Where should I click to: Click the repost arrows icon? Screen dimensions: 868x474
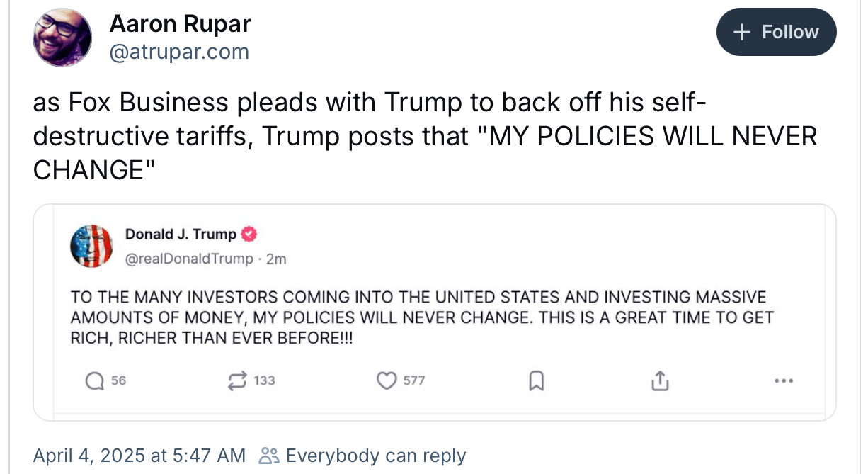click(235, 381)
